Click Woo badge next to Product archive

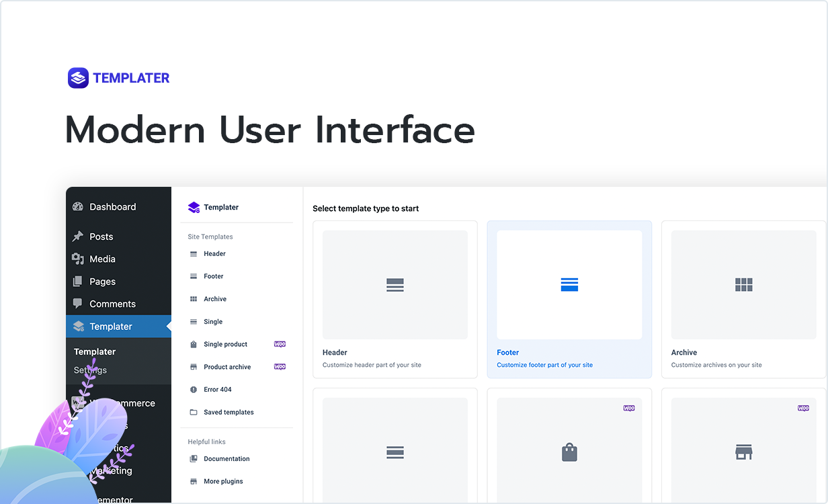[x=280, y=367]
